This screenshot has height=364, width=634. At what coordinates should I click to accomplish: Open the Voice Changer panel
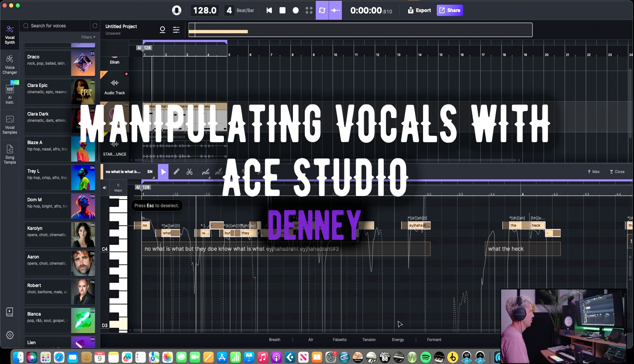click(x=9, y=64)
